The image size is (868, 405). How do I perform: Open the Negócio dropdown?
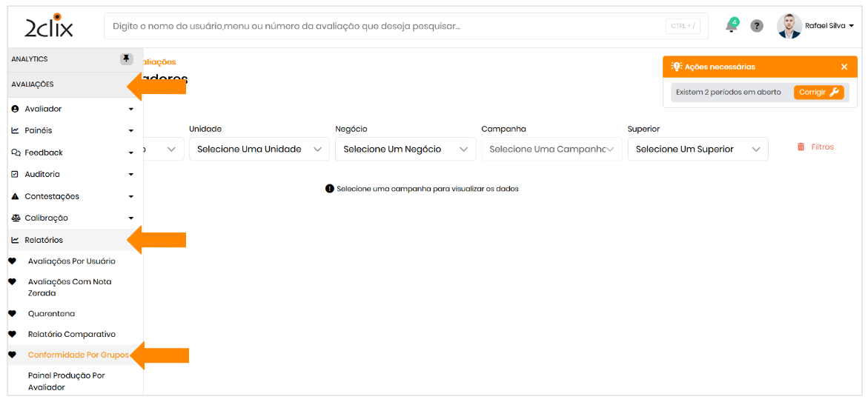(405, 149)
